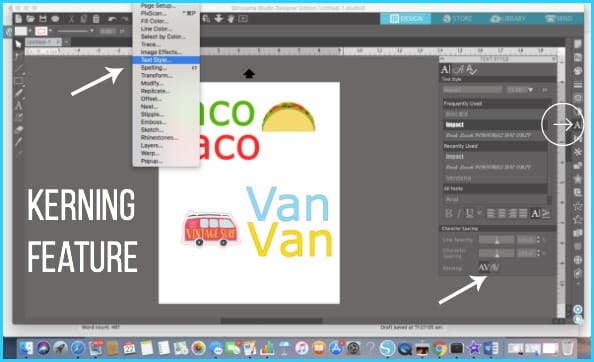Click the Open folder icon
The image size is (594, 362).
click(x=30, y=19)
